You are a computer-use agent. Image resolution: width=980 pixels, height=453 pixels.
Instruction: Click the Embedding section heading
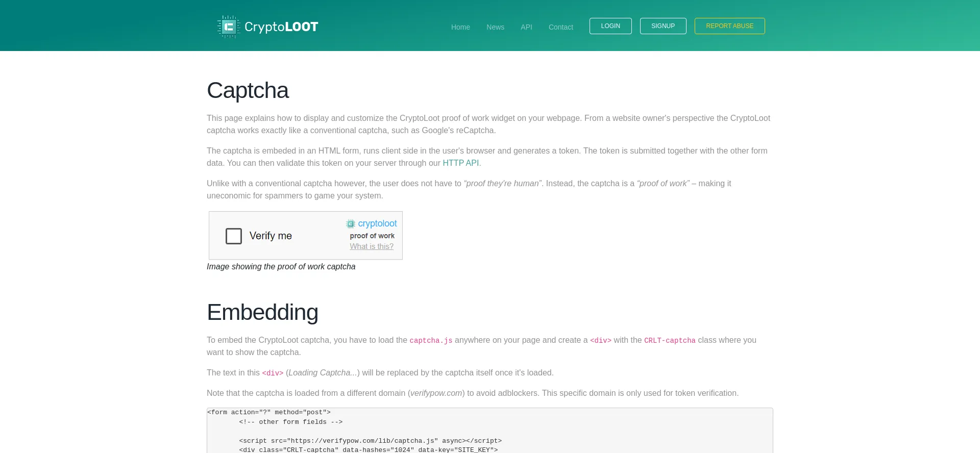pyautogui.click(x=262, y=312)
